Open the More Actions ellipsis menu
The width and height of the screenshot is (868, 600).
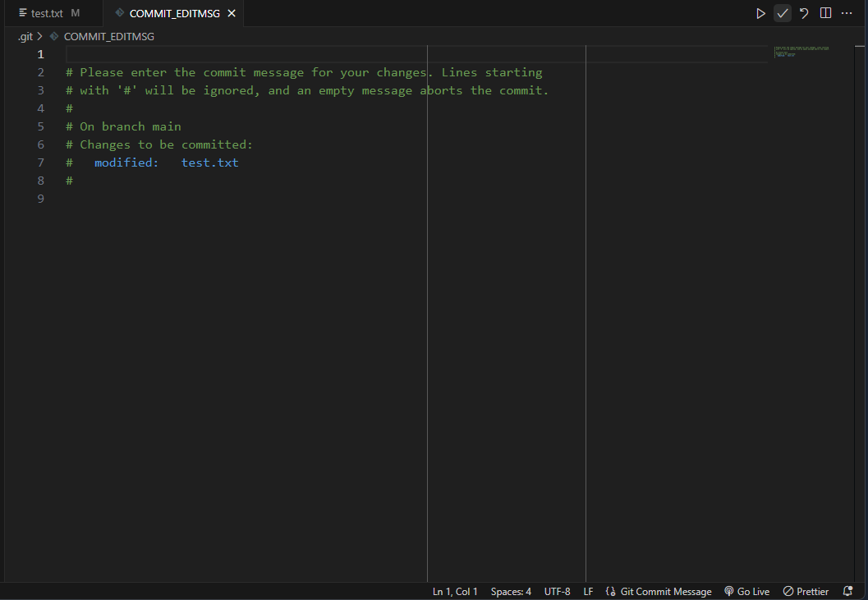click(847, 13)
